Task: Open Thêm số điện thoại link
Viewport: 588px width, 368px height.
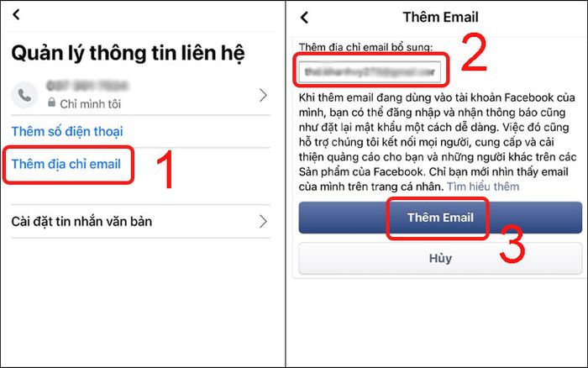Action: 67,131
